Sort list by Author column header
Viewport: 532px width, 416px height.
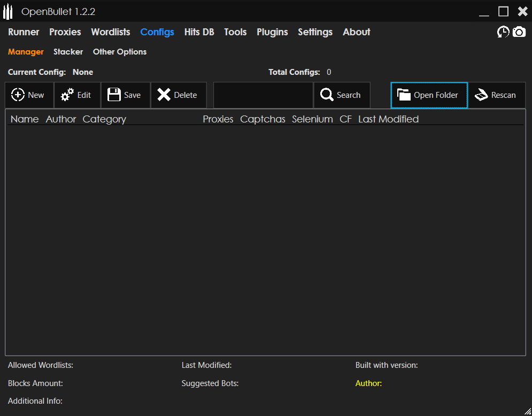click(61, 119)
